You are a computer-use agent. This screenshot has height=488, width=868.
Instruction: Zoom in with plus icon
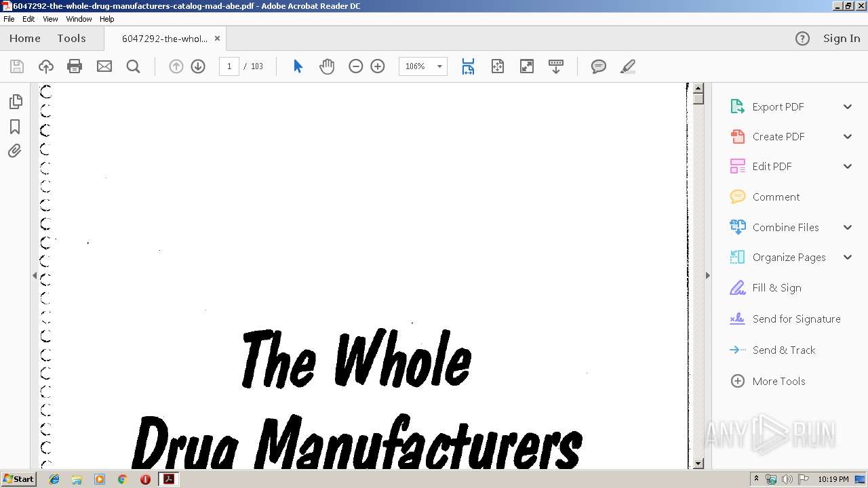378,66
